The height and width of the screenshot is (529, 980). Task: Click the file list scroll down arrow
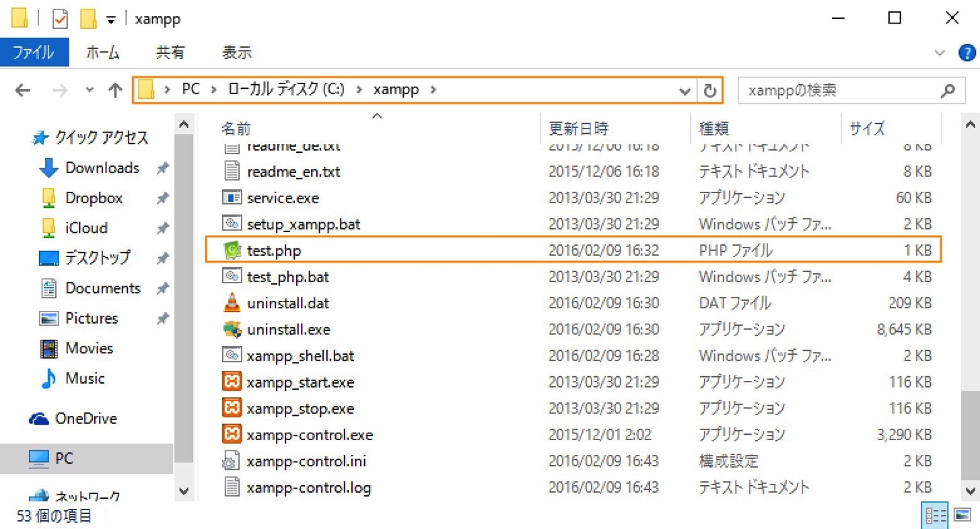point(970,491)
